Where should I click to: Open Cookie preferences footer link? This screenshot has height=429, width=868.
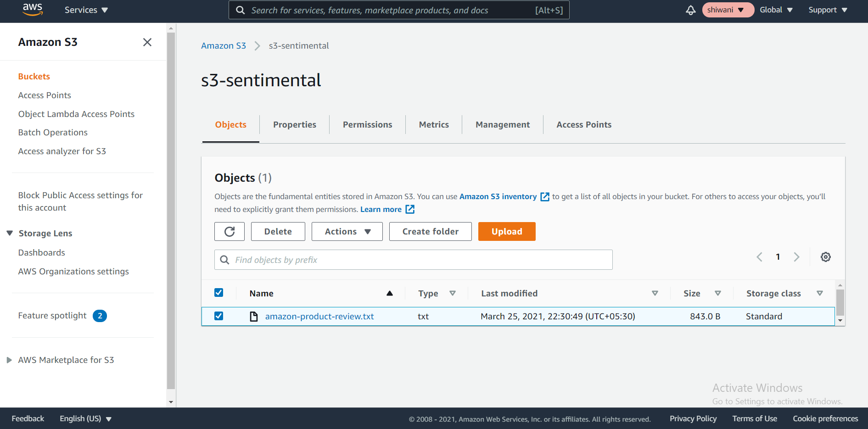(825, 418)
